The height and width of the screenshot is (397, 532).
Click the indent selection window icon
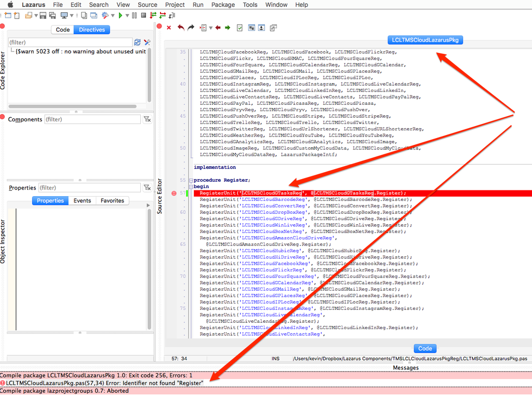[251, 28]
